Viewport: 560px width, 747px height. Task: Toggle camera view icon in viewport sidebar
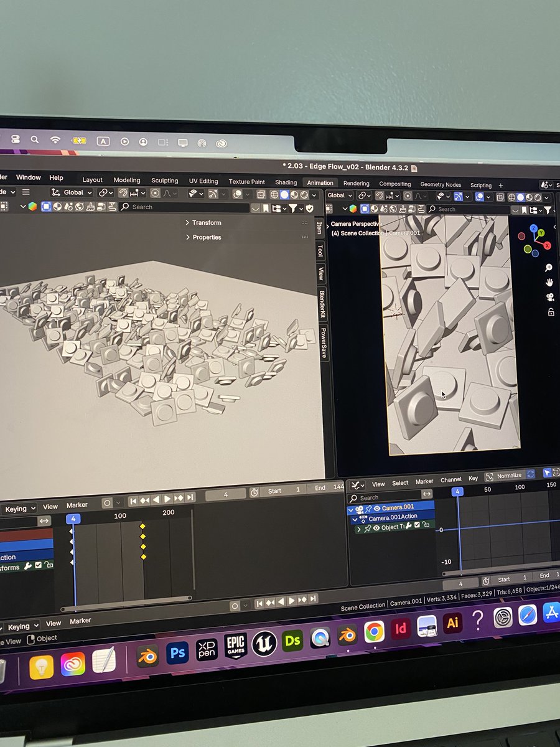(x=550, y=297)
